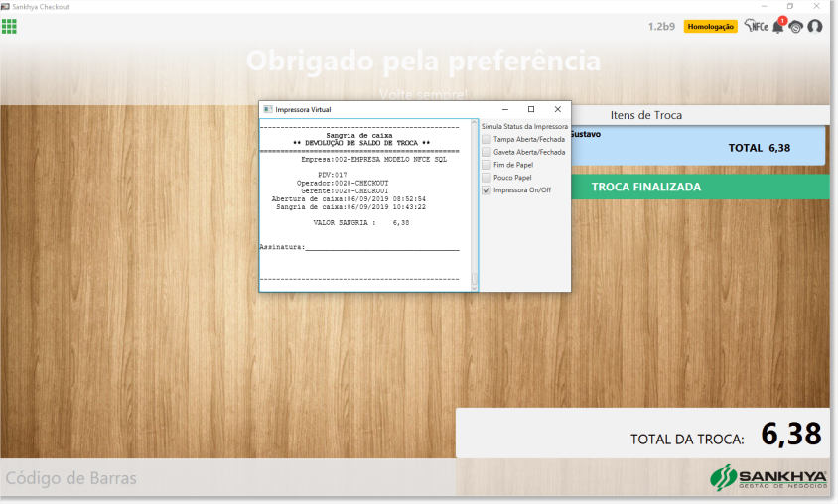
Task: Click the Código de Barras input field
Action: (x=227, y=478)
